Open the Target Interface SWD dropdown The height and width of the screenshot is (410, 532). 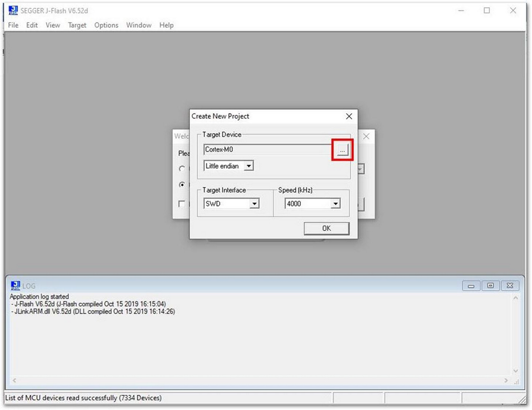coord(254,203)
